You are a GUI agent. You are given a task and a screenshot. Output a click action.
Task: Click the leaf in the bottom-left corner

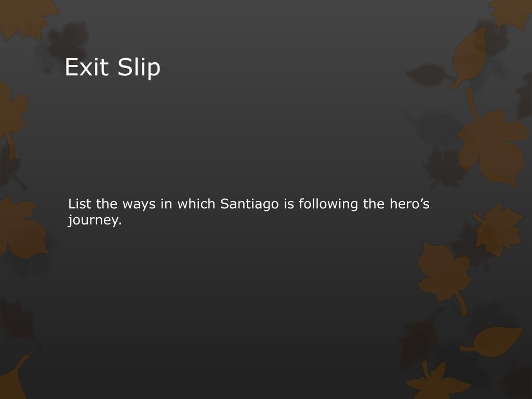15,378
